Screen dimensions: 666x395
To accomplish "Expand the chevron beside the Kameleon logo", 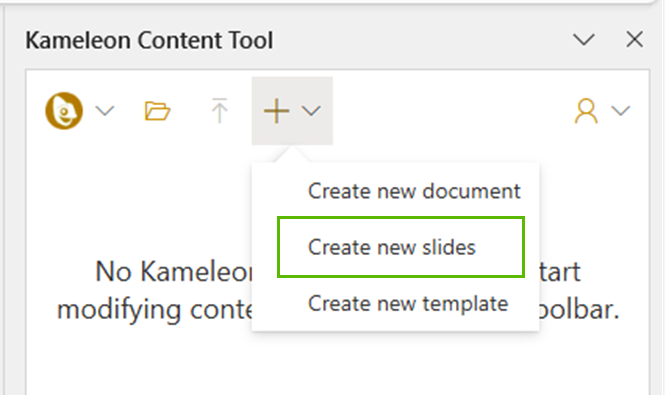I will coord(105,111).
